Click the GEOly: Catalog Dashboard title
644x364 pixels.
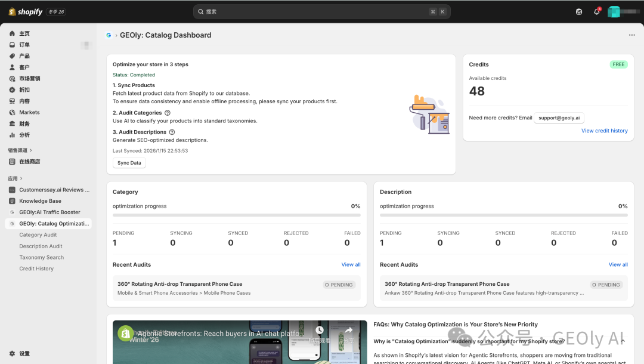(166, 35)
